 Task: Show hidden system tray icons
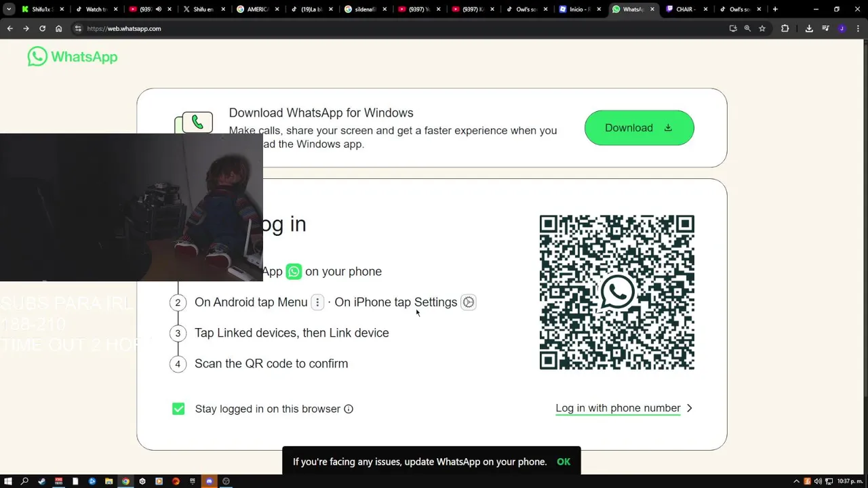pyautogui.click(x=797, y=481)
